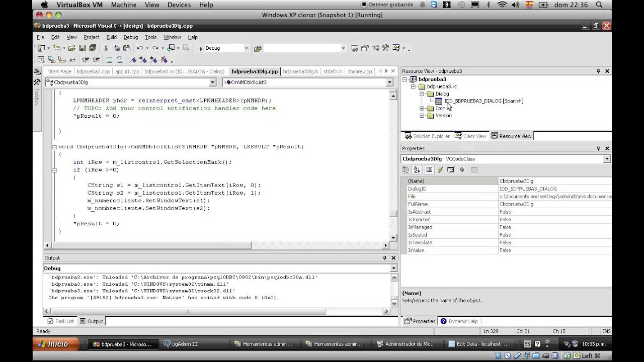Toggle Categorized view in Properties panel
Viewport: 644px width, 362px height.
tap(407, 170)
